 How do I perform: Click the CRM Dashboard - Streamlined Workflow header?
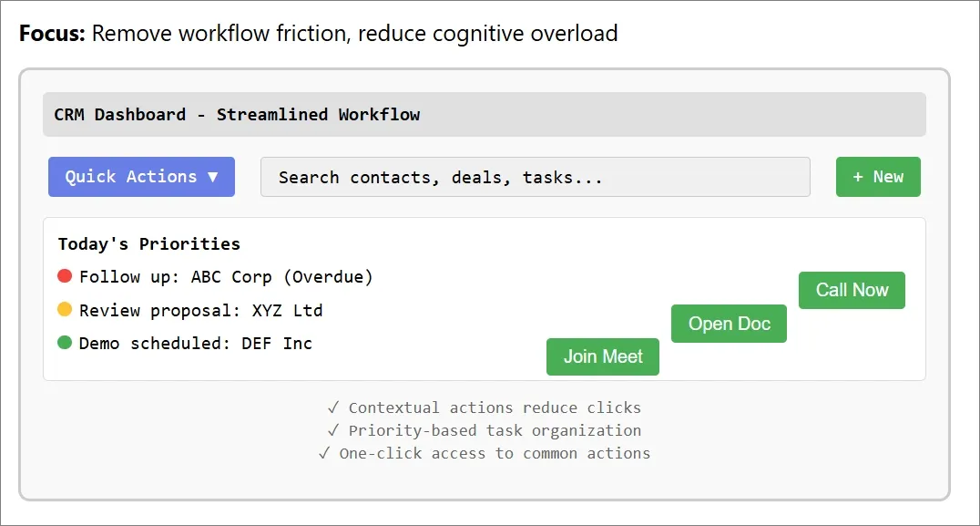485,115
